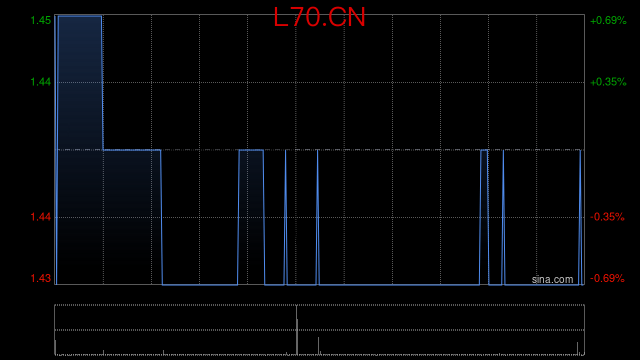Click the +0.35% percentage label
This screenshot has height=360, width=640.
coord(608,82)
